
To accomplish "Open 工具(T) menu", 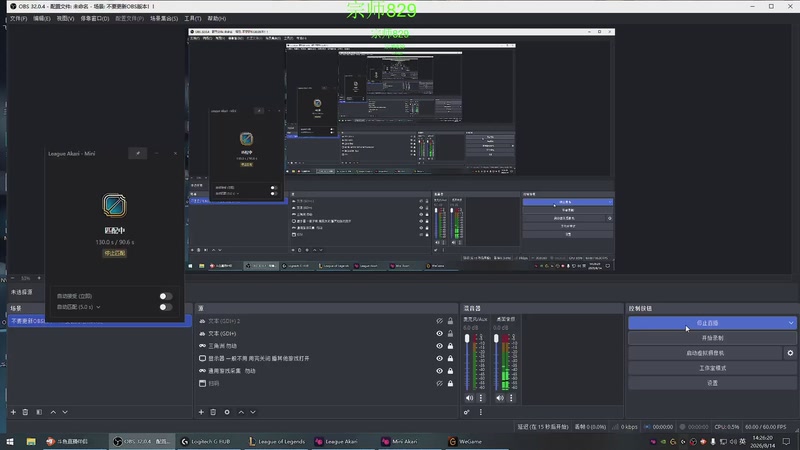I will click(193, 18).
